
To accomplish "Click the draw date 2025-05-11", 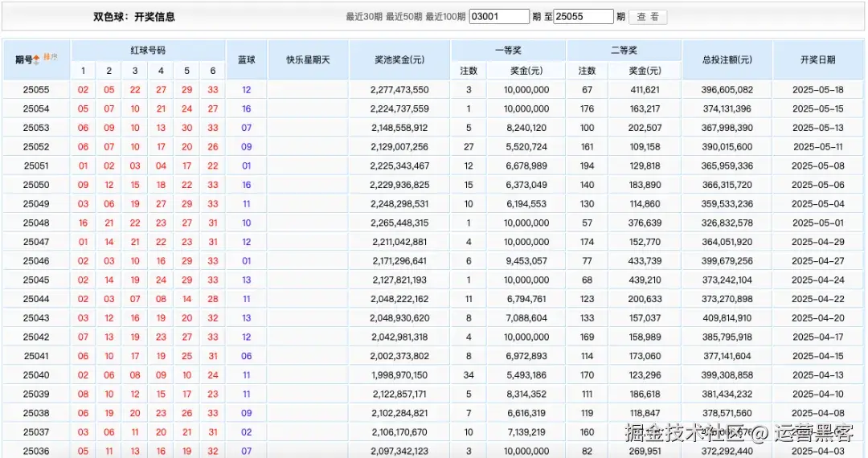I will click(x=817, y=147).
